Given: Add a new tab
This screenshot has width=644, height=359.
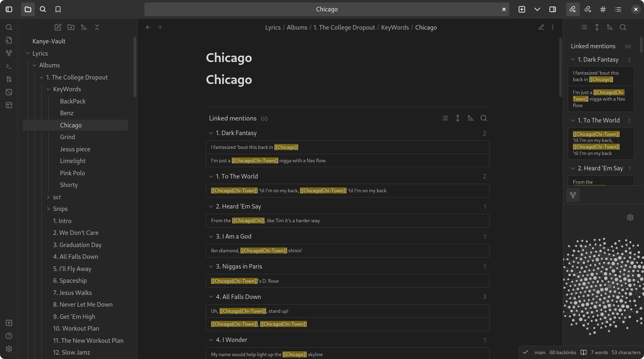Looking at the screenshot, I should (522, 9).
